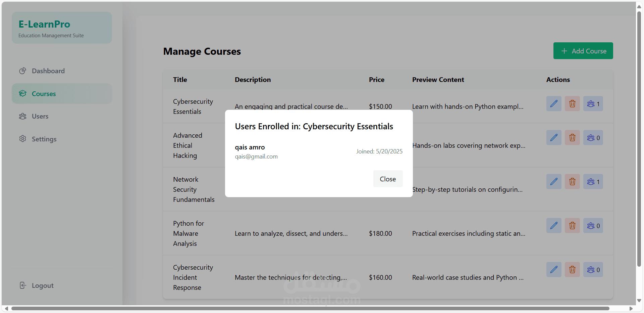The width and height of the screenshot is (644, 313).
Task: Click description 'Master the techniques for detecting,...'
Action: 291,277
